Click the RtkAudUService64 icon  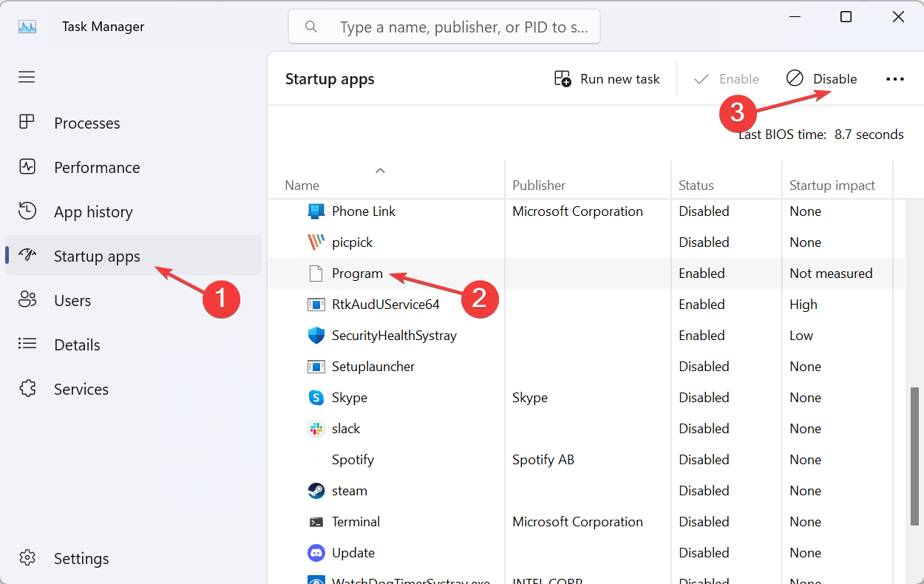tap(316, 305)
